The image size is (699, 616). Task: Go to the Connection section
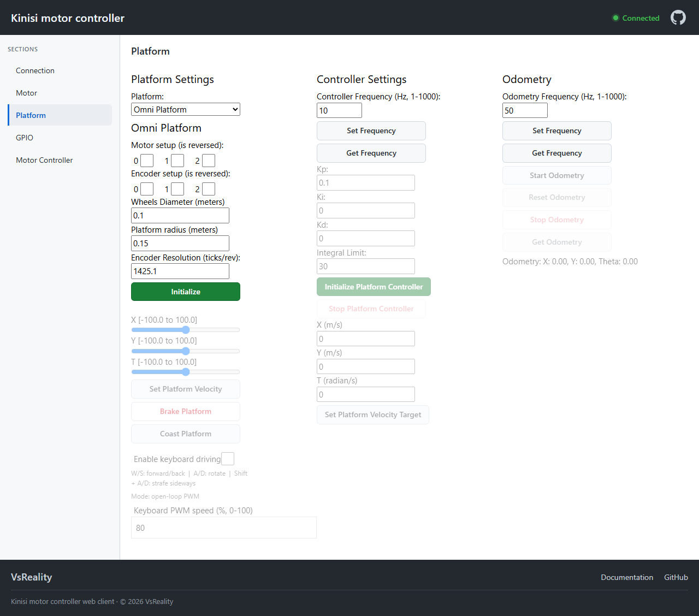(60, 70)
